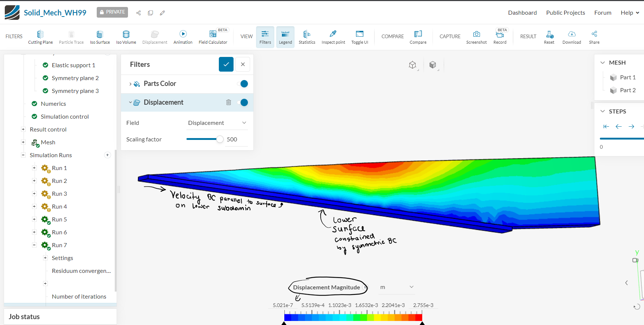
Task: Click the copy project icon in header
Action: [150, 13]
